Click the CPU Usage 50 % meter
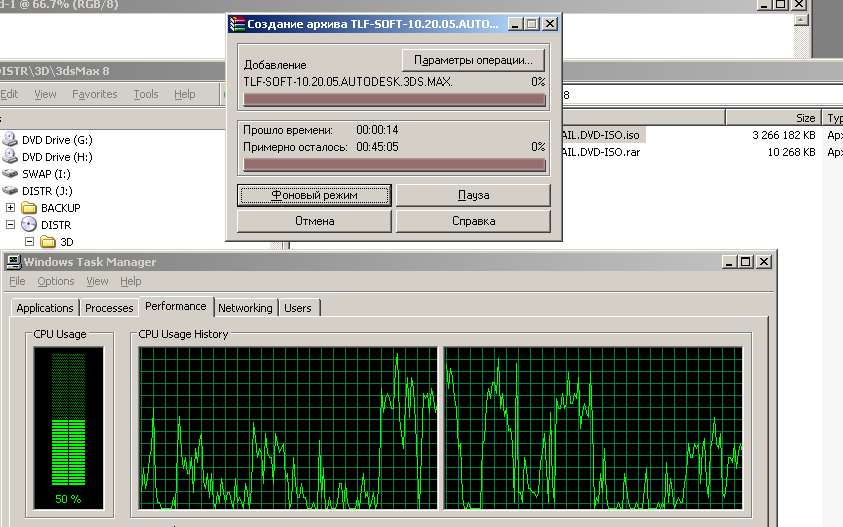The width and height of the screenshot is (843, 527). tap(68, 428)
